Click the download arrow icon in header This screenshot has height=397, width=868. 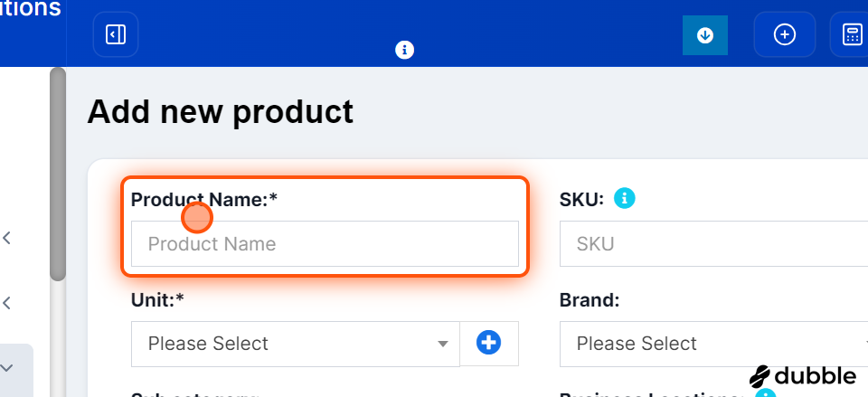[x=704, y=35]
